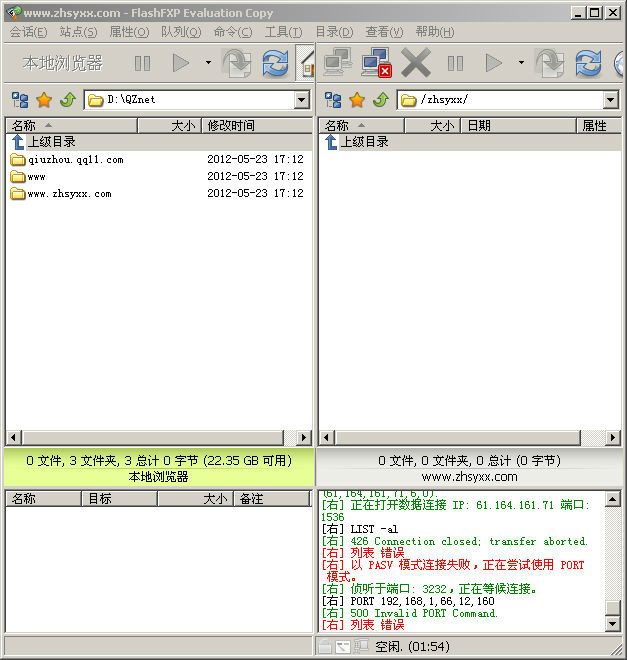
Task: Open the 属性(O) menu
Action: [129, 32]
